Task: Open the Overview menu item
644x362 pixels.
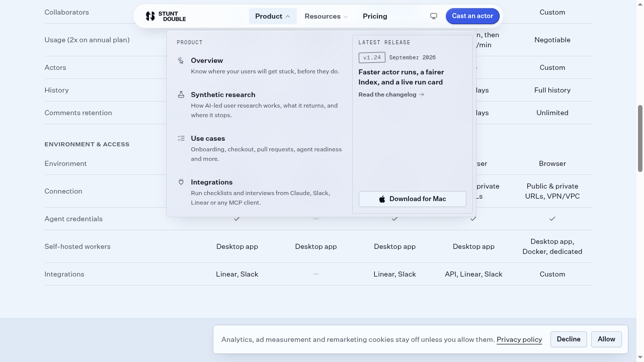Action: (260, 66)
